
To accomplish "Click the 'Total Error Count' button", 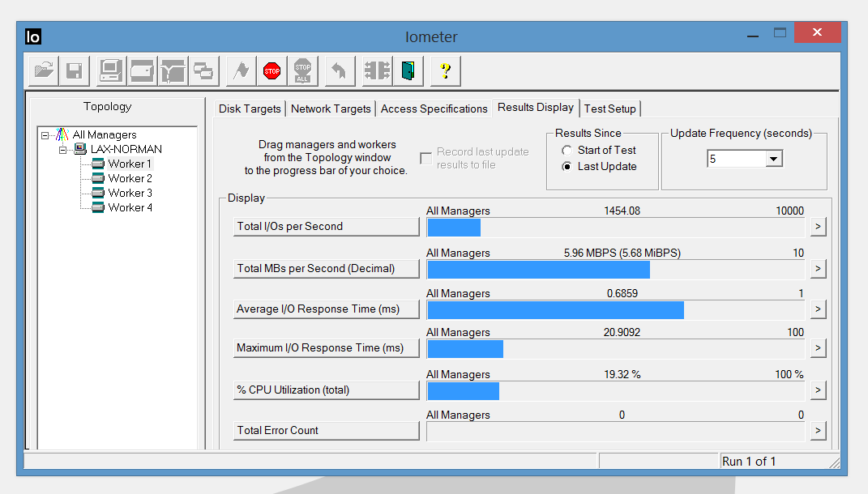I will pos(326,430).
